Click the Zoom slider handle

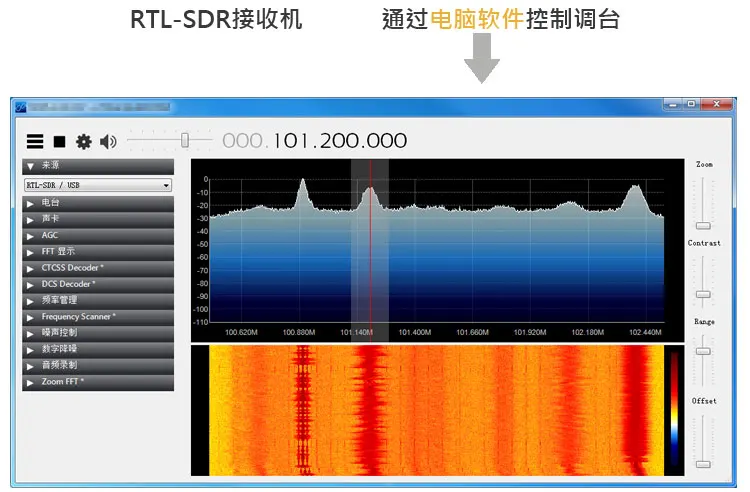click(x=703, y=226)
